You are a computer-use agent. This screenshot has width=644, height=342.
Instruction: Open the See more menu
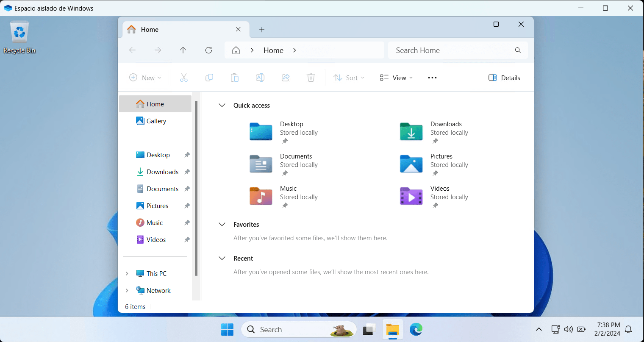pyautogui.click(x=432, y=78)
